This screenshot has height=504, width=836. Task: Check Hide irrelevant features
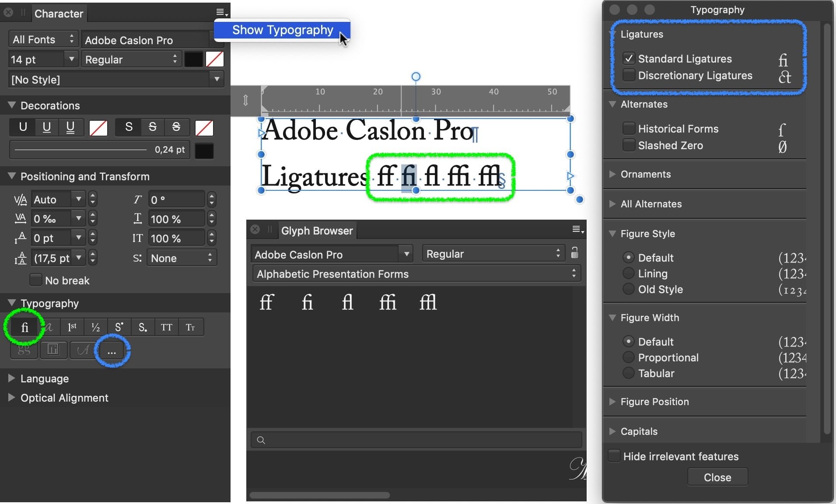coord(614,456)
